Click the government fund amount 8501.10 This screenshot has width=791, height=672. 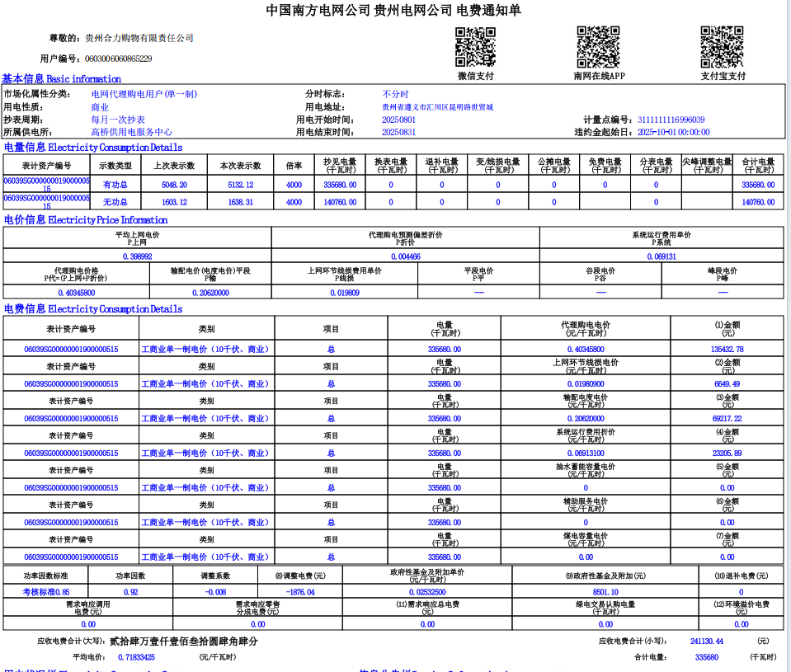point(605,592)
